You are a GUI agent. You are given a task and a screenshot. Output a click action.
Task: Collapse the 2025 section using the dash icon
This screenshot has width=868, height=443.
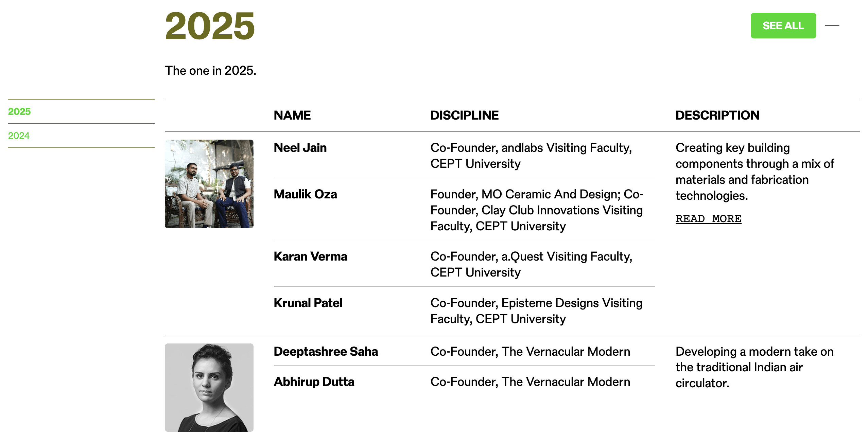pyautogui.click(x=832, y=25)
